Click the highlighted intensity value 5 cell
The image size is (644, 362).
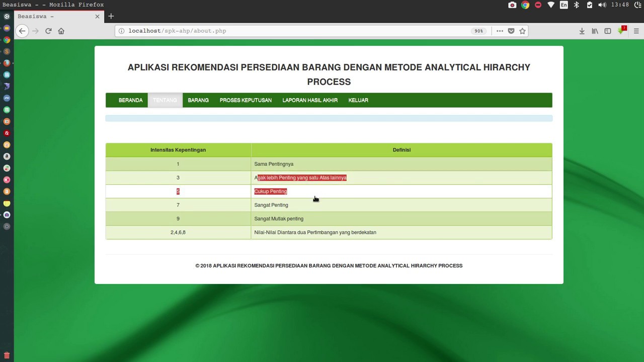[x=178, y=191]
